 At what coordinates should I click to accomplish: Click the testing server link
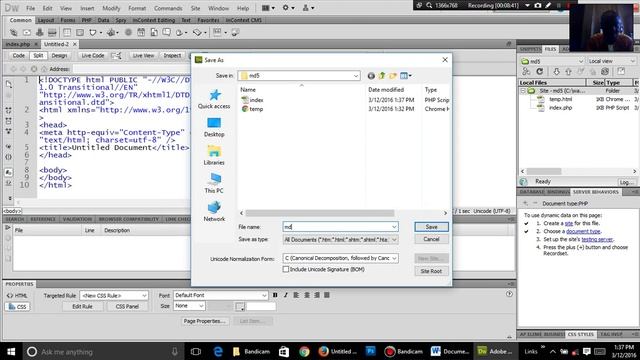(597, 239)
